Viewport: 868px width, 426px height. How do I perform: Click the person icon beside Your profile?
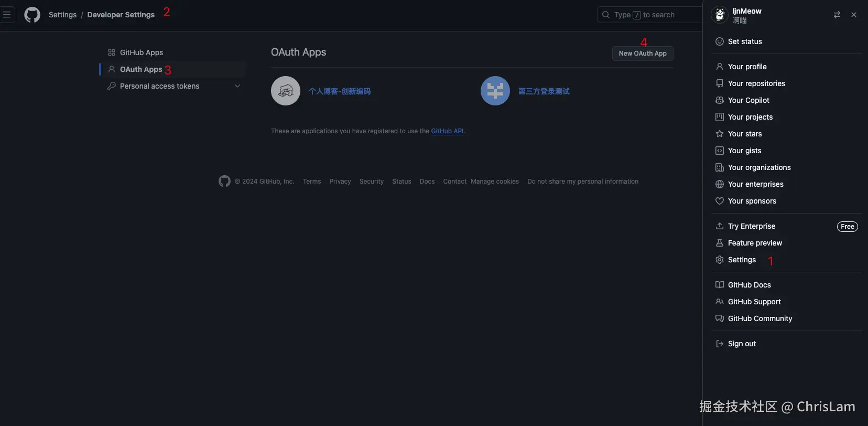[x=720, y=67]
